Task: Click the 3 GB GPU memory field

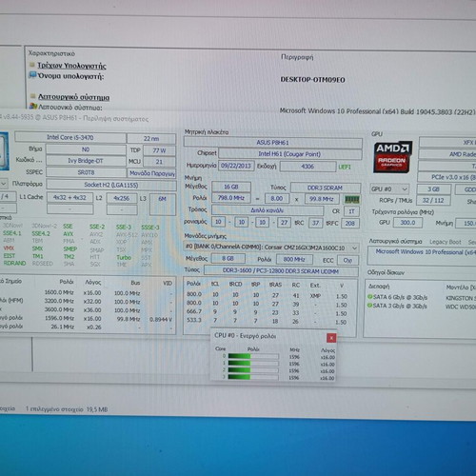Action: 433,189
